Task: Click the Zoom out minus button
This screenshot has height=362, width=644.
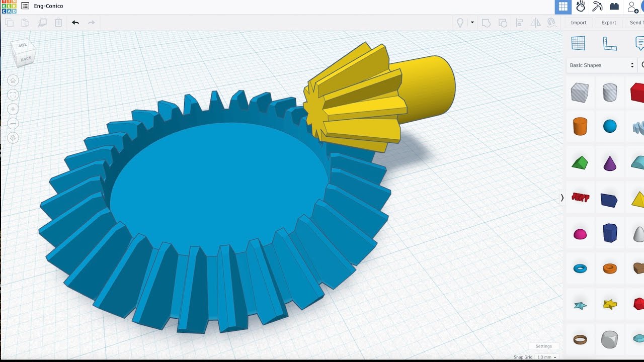Action: (13, 123)
